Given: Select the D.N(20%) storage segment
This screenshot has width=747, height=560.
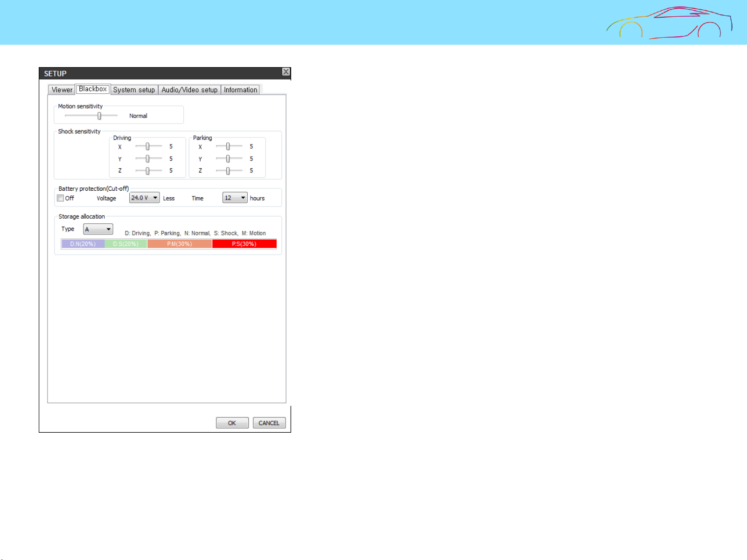Looking at the screenshot, I should coord(83,244).
